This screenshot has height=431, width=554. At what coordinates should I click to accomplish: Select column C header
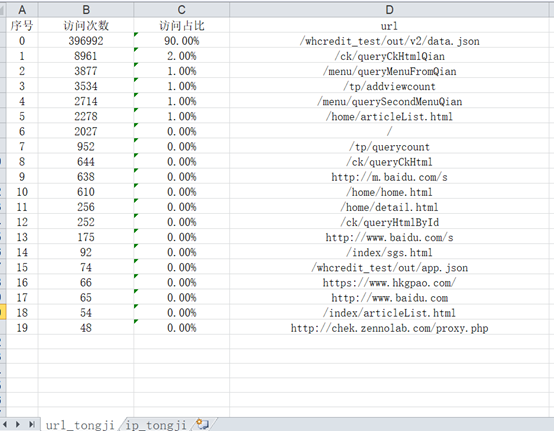[182, 10]
